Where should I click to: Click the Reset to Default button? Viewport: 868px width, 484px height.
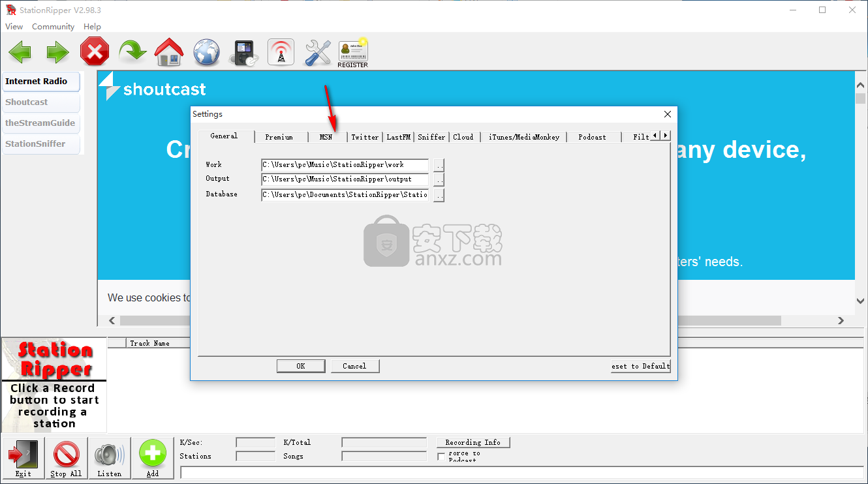point(640,366)
